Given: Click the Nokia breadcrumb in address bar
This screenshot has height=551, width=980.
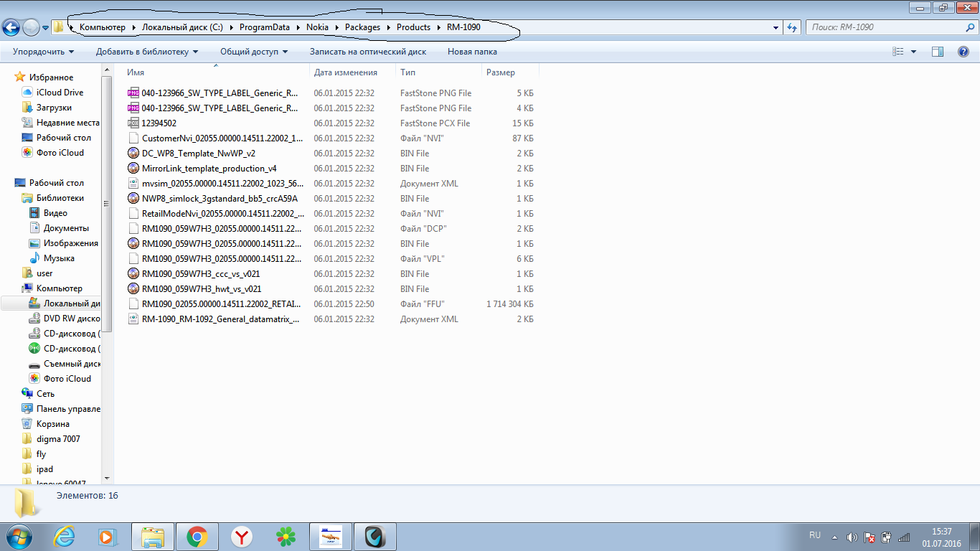Looking at the screenshot, I should [x=317, y=27].
